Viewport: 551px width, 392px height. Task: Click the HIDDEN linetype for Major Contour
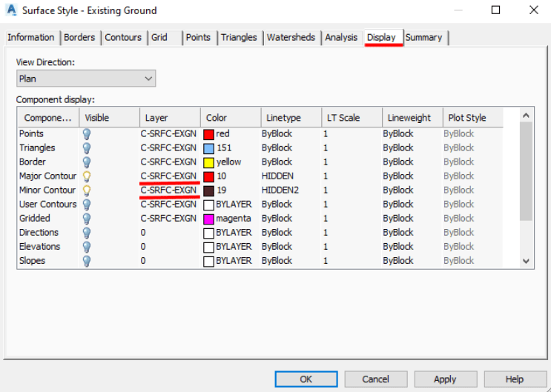(x=277, y=176)
